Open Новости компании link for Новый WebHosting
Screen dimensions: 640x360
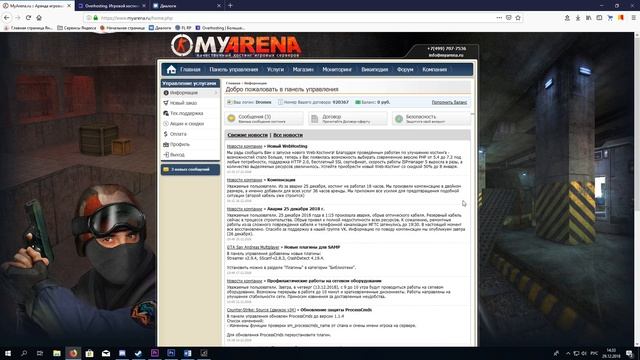244,146
